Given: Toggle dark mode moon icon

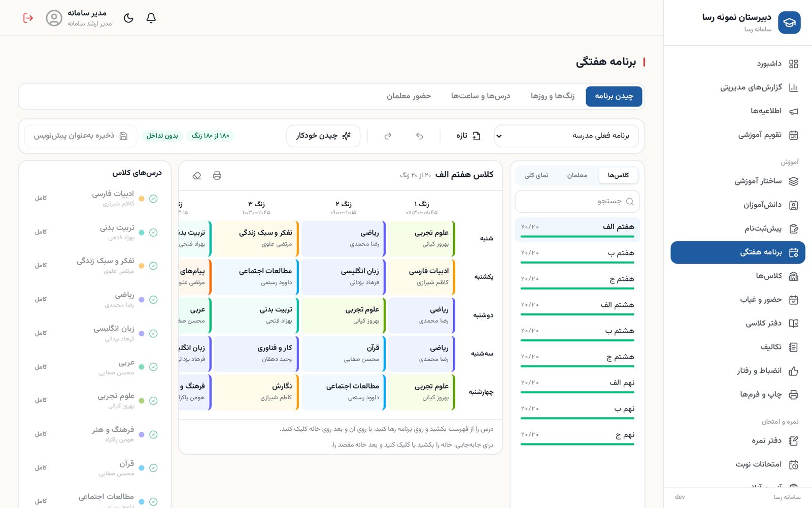Looking at the screenshot, I should coord(128,18).
